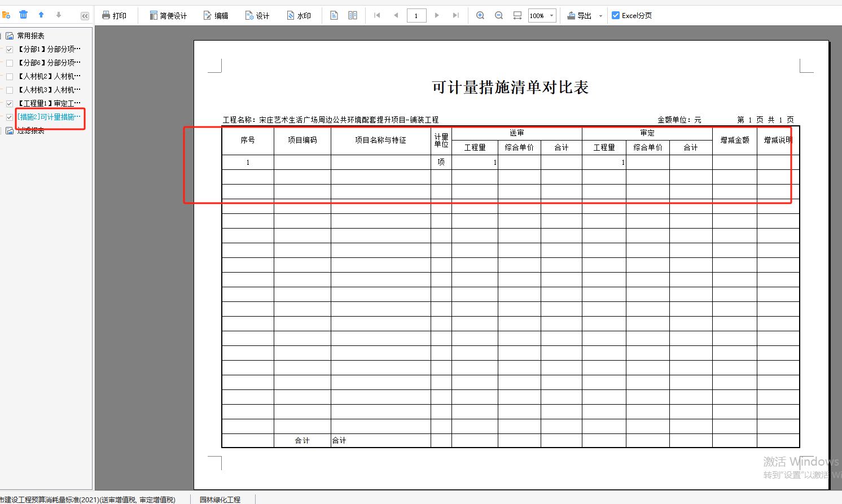Screen dimensions: 842x504
Task: Click the page number input field
Action: click(416, 15)
